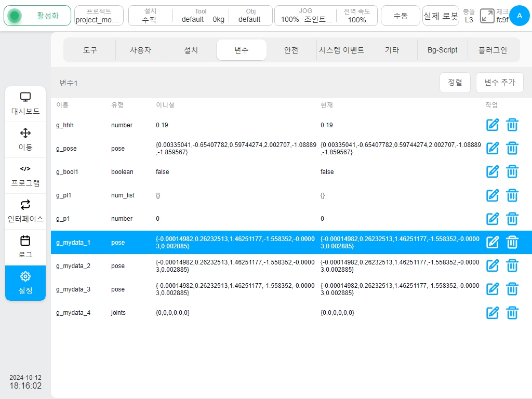This screenshot has height=399, width=532.
Task: Open the 충돌 L3 collision level
Action: point(469,16)
